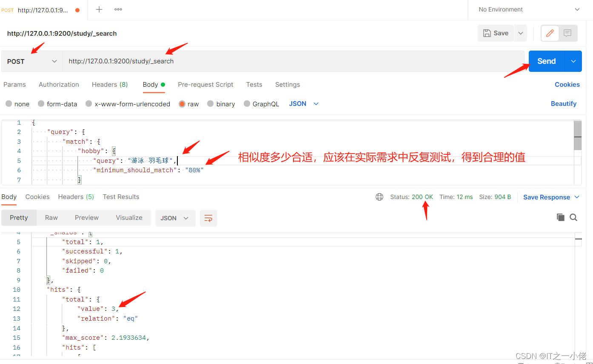The height and width of the screenshot is (364, 593).
Task: Switch to the Authorization tab
Action: (59, 85)
